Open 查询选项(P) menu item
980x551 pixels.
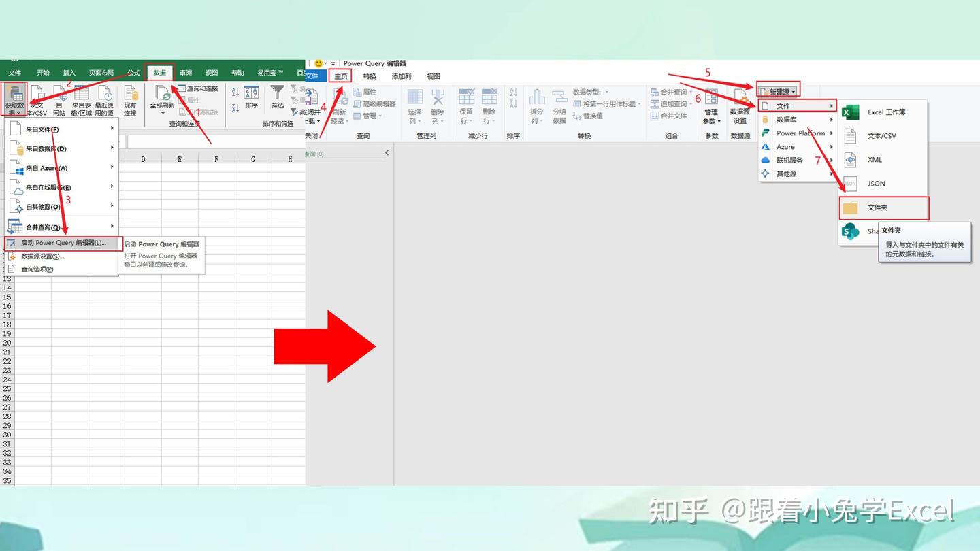click(x=62, y=269)
